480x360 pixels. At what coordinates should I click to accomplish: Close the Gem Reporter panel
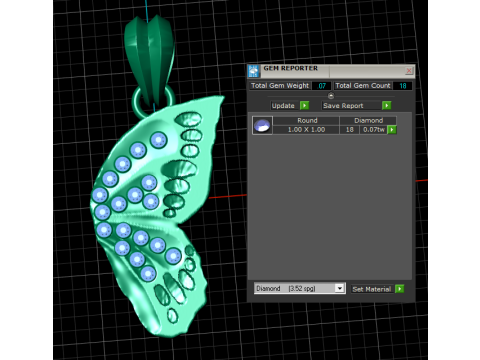pyautogui.click(x=409, y=71)
